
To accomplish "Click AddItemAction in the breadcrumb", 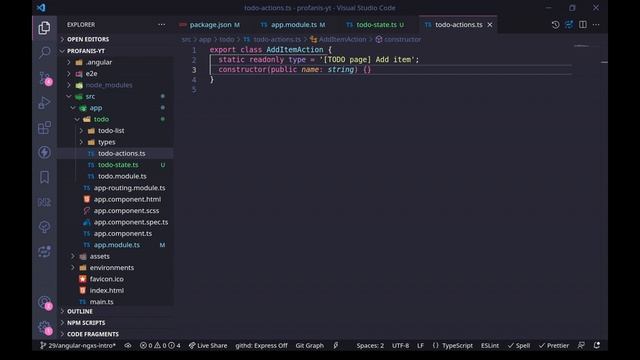I will [342, 39].
